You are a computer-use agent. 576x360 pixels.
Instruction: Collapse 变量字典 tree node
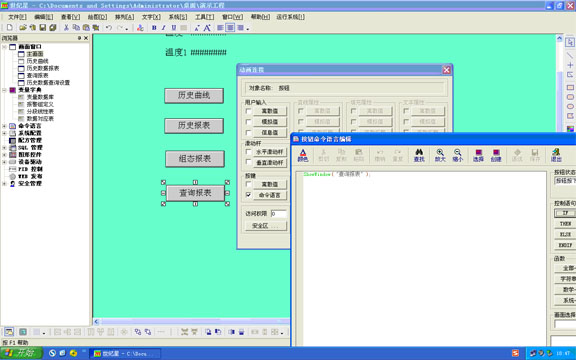coord(4,90)
